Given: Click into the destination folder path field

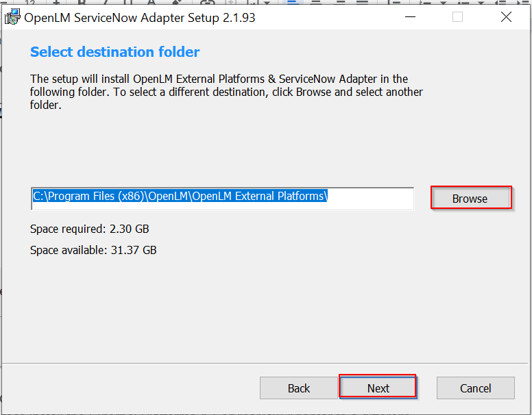Looking at the screenshot, I should [x=370, y=197].
